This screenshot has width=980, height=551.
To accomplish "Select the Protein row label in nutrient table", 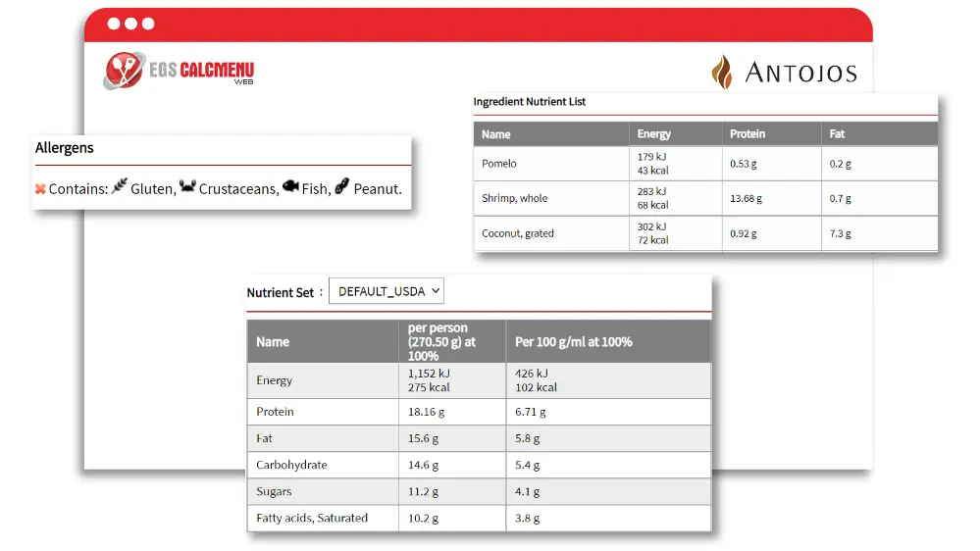I will click(275, 412).
